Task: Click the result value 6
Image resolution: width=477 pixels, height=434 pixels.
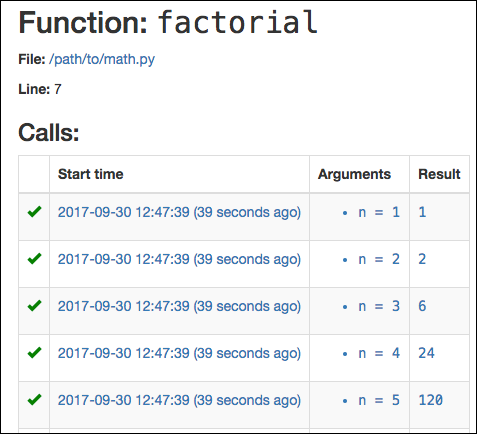Action: point(422,306)
